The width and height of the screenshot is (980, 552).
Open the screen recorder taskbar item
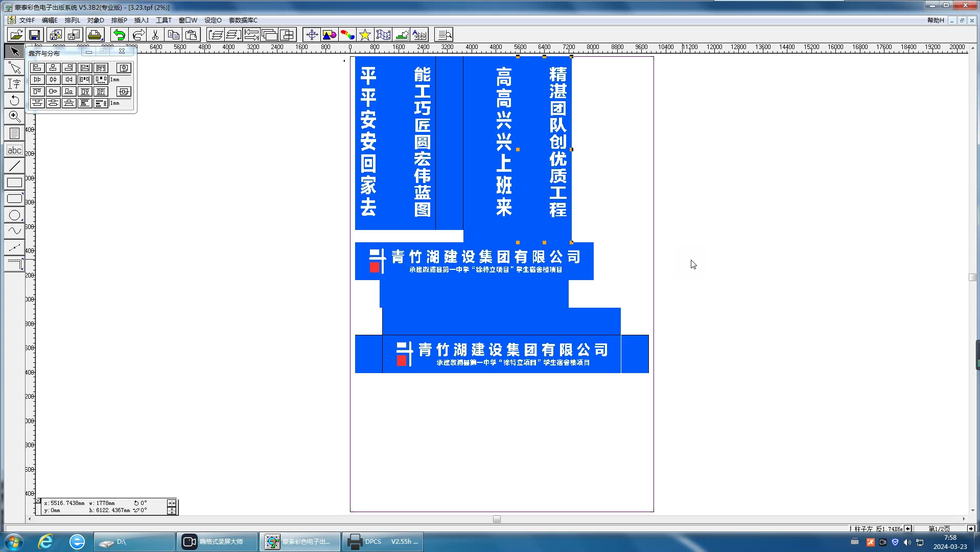(217, 542)
